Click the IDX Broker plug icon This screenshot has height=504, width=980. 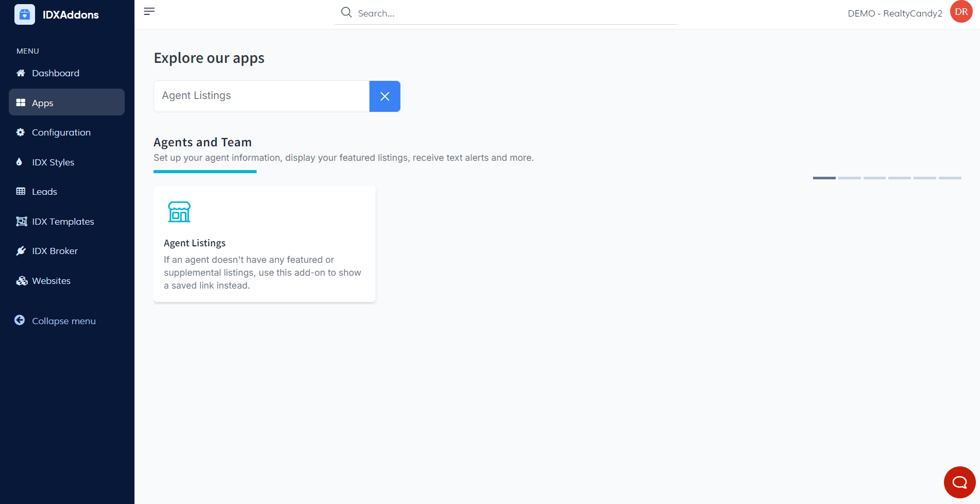[21, 251]
